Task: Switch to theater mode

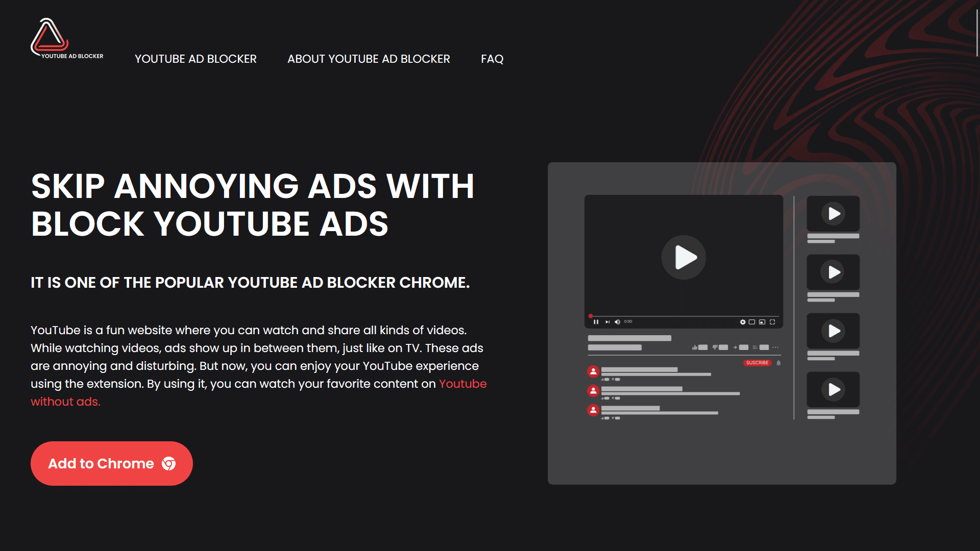Action: [752, 321]
